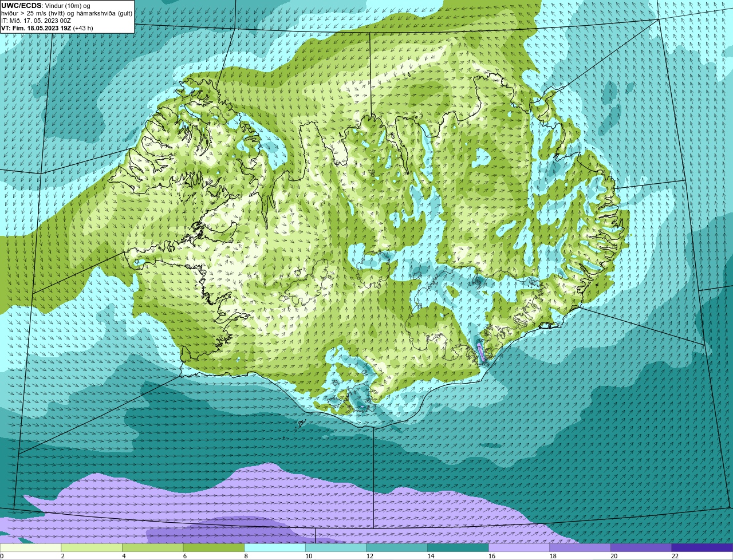Click the legend value label "18"
Viewport: 733px width, 560px height.
(553, 556)
